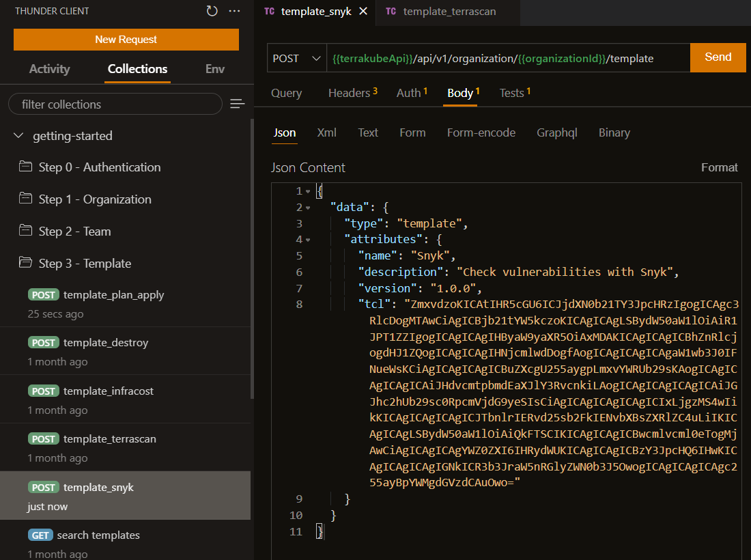Switch to the template_terrascan tab

pos(449,12)
